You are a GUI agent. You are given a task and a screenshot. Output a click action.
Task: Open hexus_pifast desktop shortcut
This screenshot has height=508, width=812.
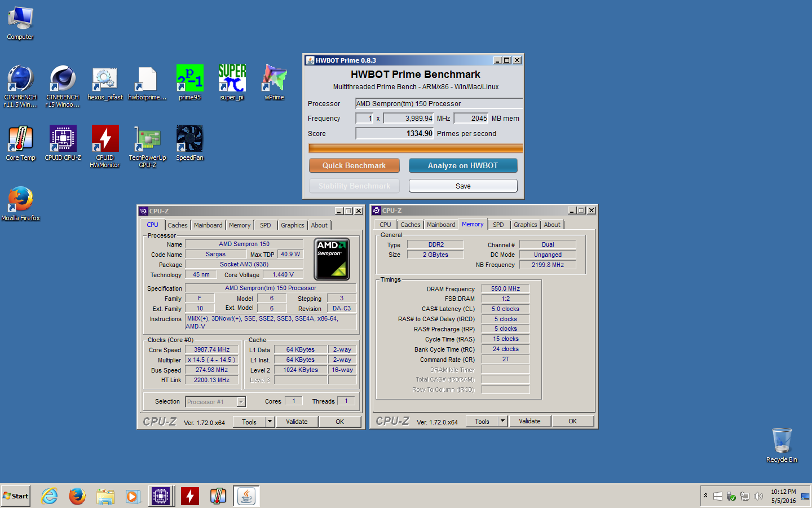105,84
